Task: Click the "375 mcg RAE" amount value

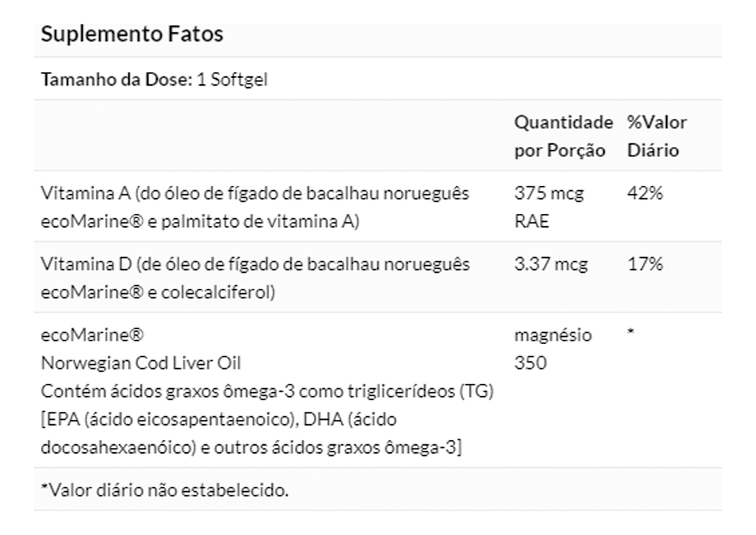Action: click(549, 207)
